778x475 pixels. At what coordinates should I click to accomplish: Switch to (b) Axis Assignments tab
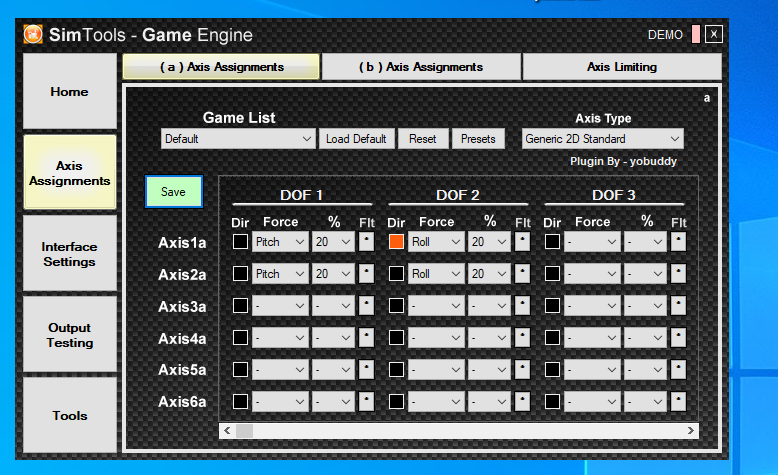click(421, 67)
